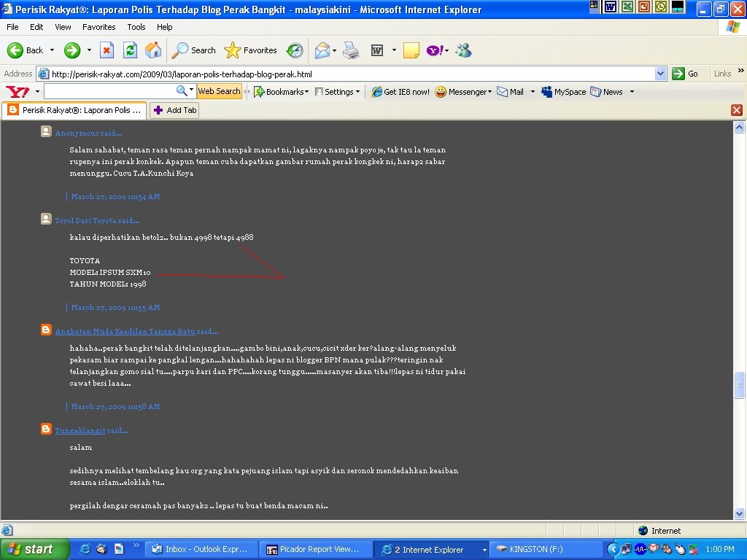Image resolution: width=747 pixels, height=560 pixels.
Task: Click the vertical scrollbar down arrow
Action: (740, 513)
